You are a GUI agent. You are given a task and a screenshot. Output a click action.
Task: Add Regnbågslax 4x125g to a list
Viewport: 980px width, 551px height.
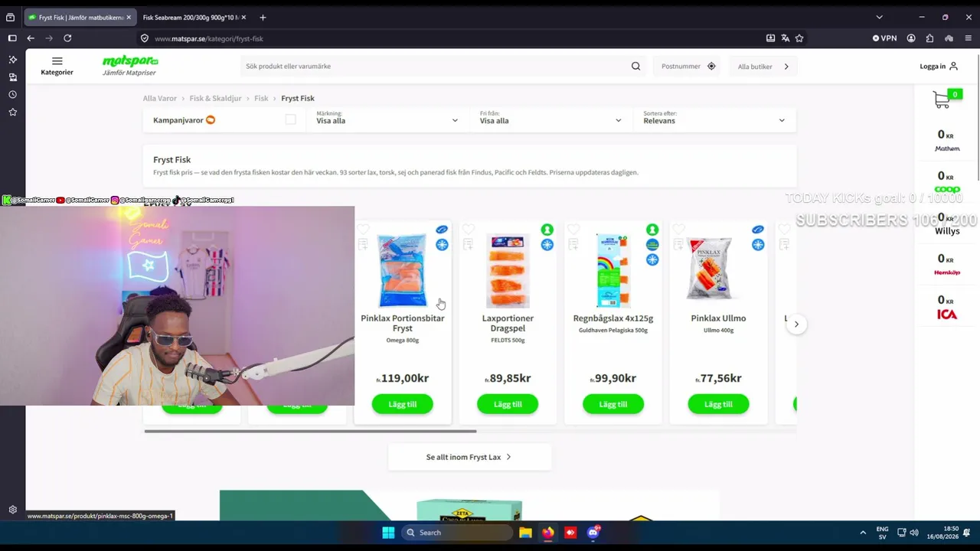(573, 244)
